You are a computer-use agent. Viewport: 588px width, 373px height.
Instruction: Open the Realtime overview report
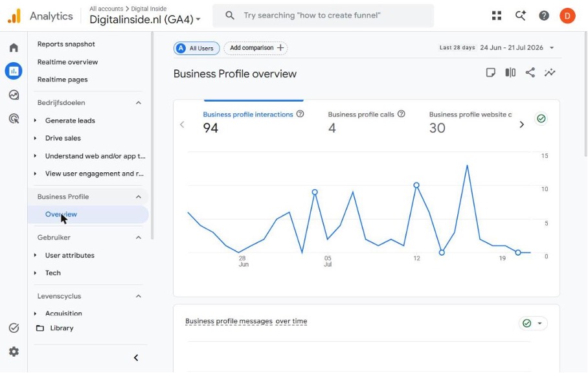click(67, 62)
